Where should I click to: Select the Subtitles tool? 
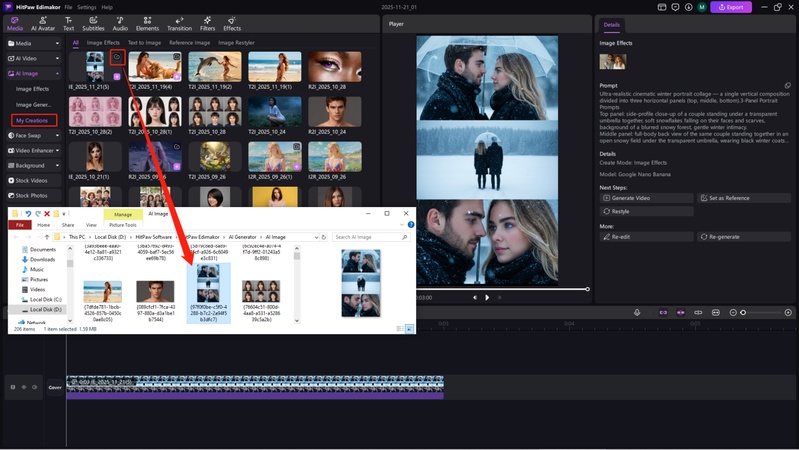pos(93,23)
